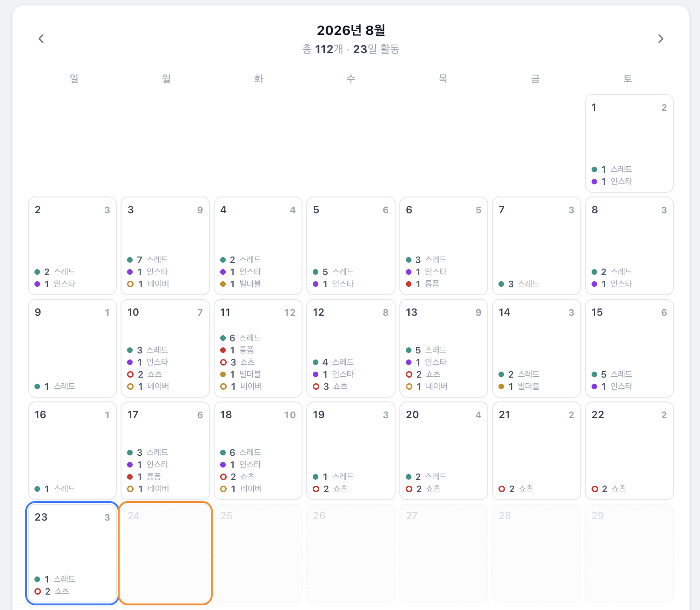Click the 5 스레드 entry on day 5

(333, 272)
